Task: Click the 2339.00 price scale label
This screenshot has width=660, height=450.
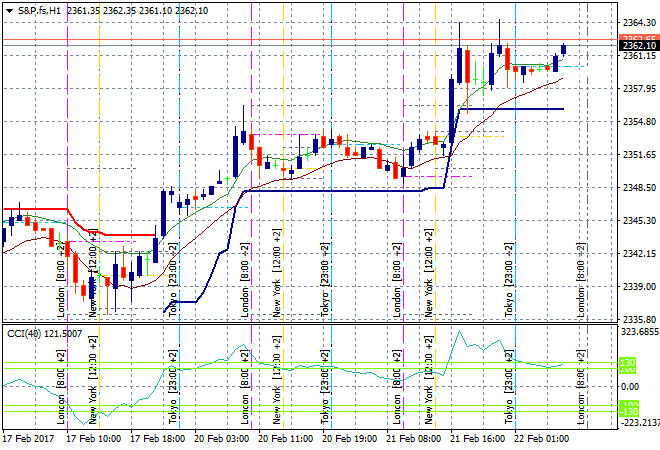Action: 637,287
